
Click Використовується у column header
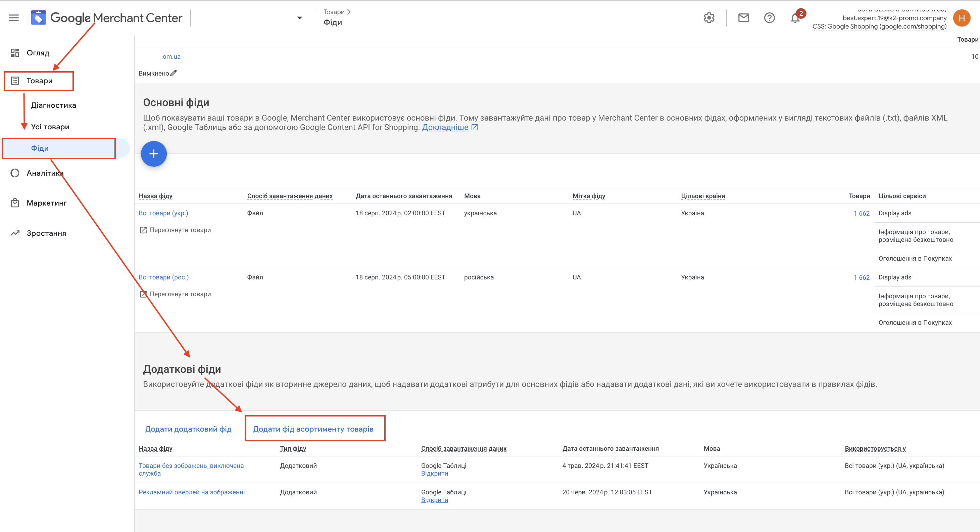click(x=875, y=449)
